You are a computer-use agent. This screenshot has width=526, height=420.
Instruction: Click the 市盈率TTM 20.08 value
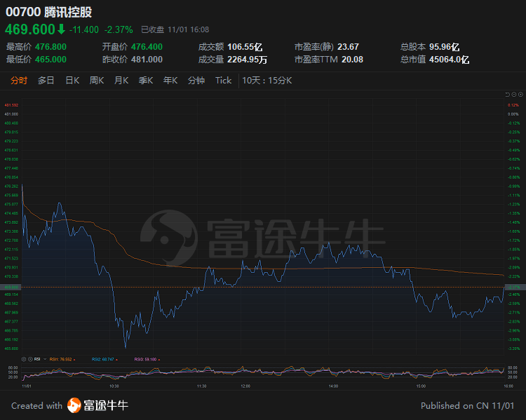tap(352, 60)
